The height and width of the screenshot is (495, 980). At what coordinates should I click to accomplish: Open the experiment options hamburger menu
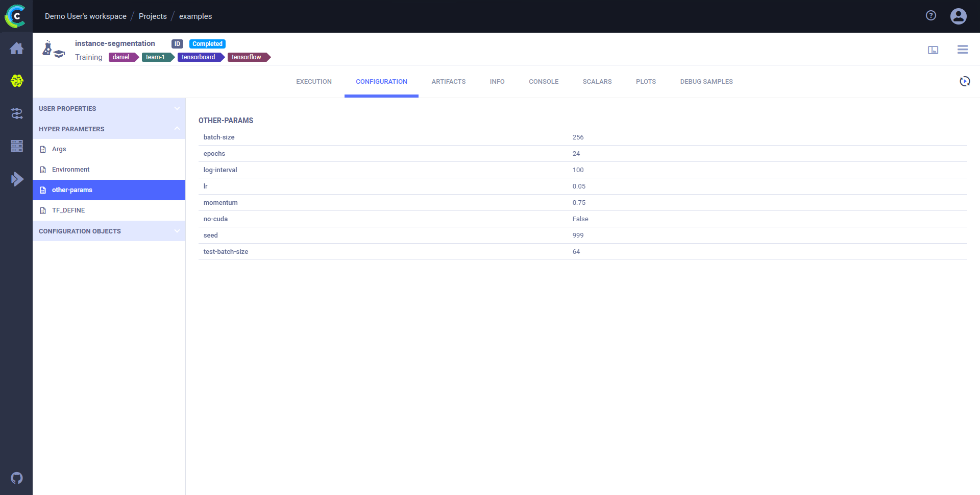click(962, 50)
